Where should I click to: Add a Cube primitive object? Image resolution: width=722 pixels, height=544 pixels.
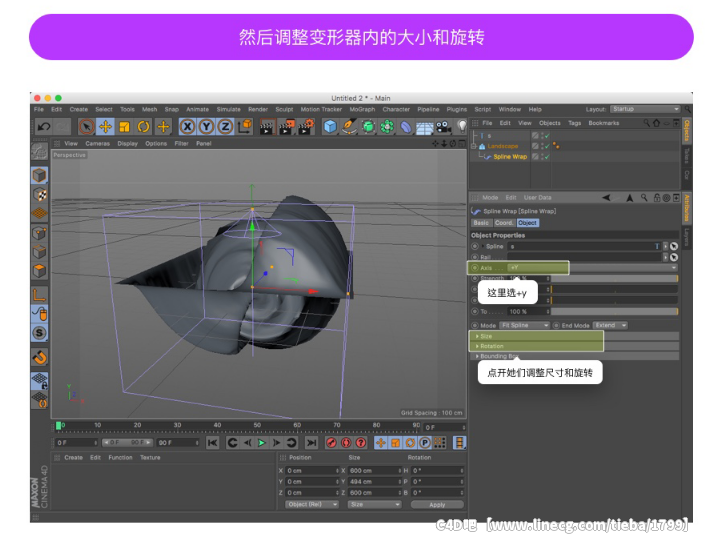tap(330, 126)
